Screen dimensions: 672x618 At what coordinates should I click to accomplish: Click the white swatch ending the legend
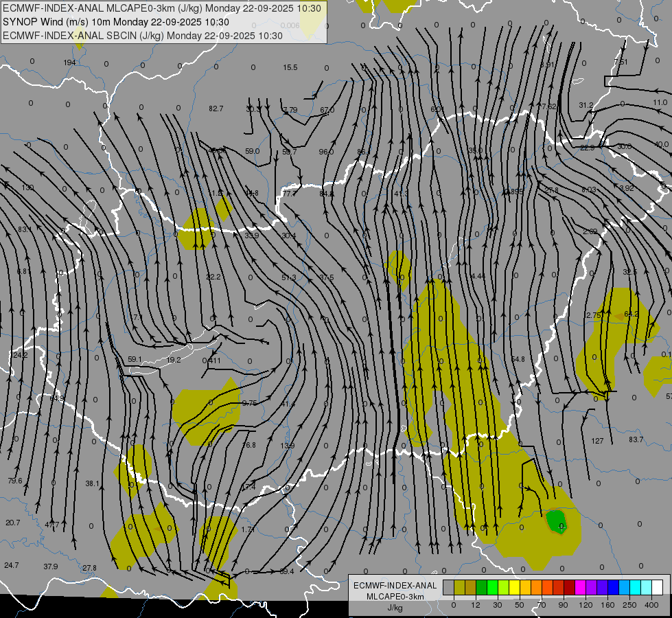tap(657, 587)
